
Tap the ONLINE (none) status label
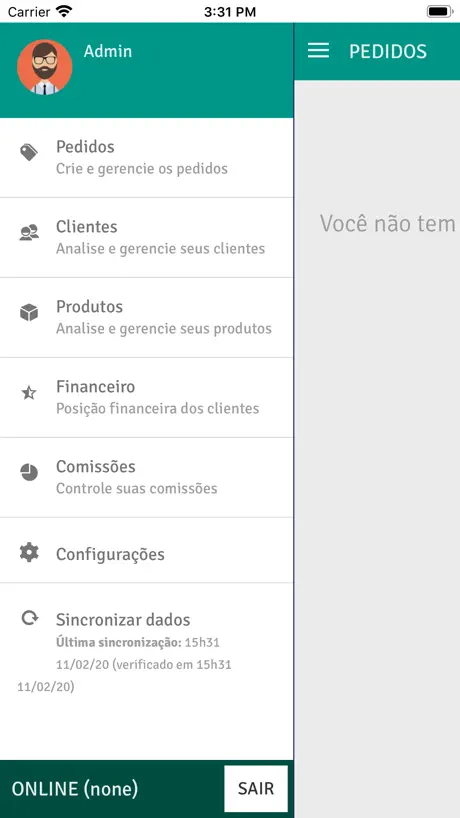coord(75,789)
